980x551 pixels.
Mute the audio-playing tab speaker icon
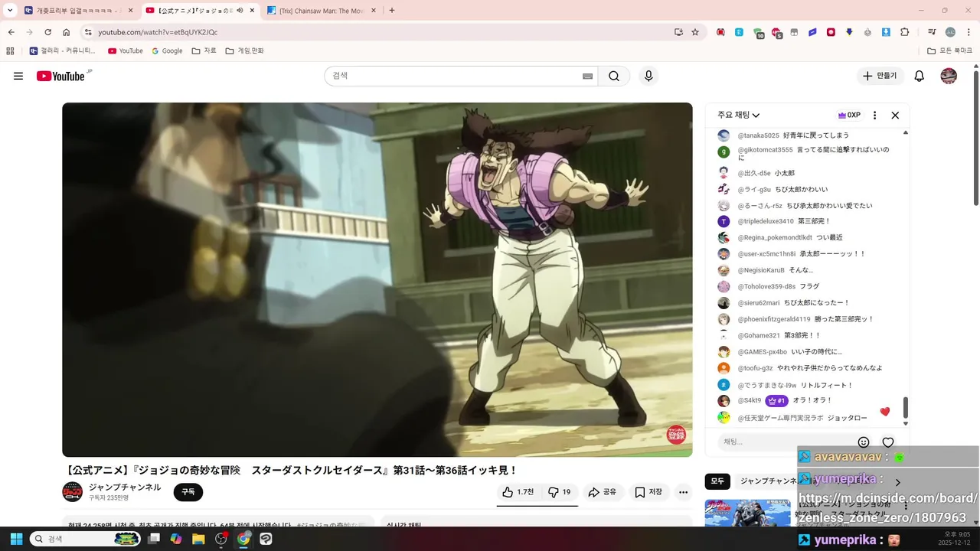point(240,11)
